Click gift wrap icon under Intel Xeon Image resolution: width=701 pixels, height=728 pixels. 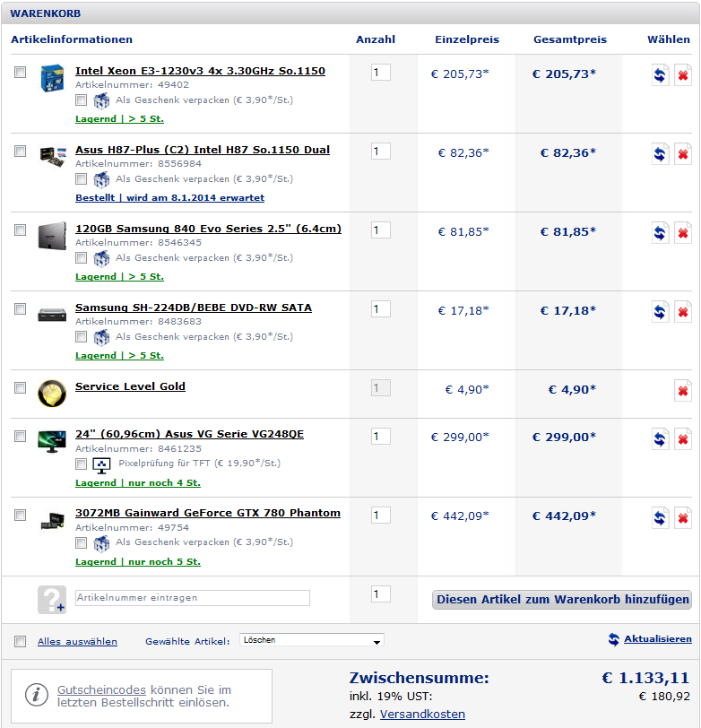coord(101,100)
